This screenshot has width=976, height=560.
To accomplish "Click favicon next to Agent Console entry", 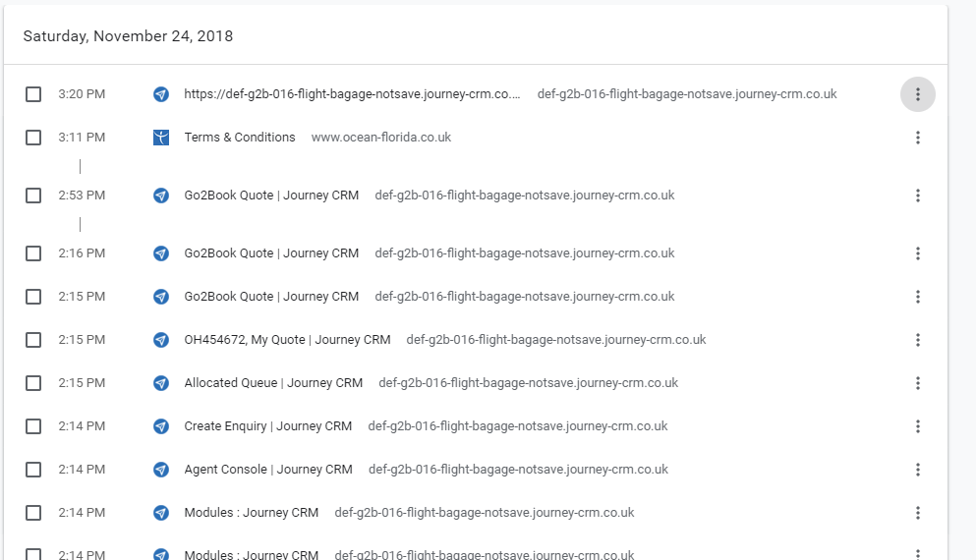I will tap(161, 470).
